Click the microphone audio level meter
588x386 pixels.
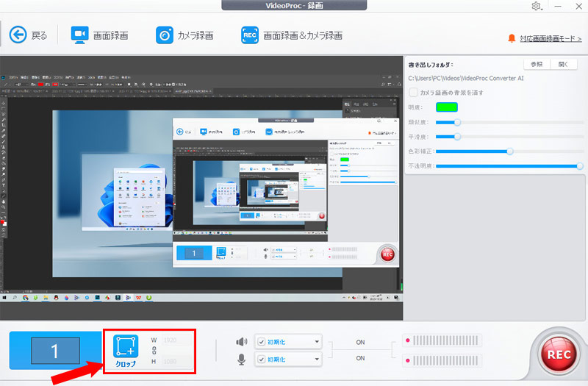point(442,361)
